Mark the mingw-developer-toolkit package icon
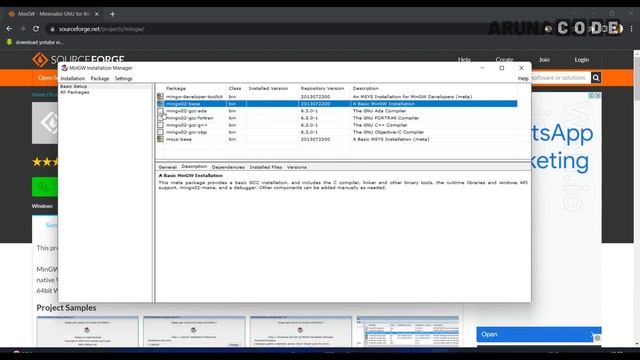Viewport: 640px width, 360px height. [x=160, y=97]
